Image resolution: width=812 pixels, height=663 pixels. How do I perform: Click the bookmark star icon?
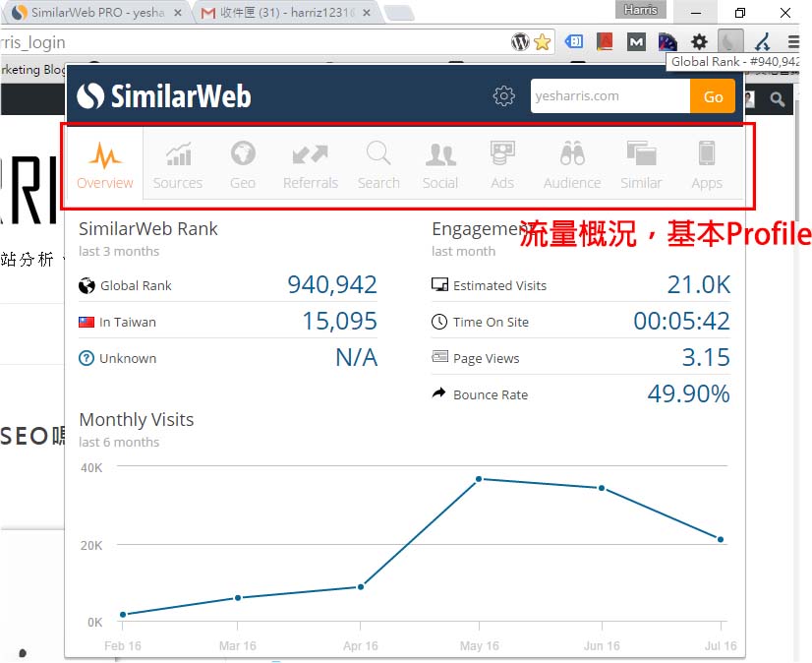click(x=543, y=41)
